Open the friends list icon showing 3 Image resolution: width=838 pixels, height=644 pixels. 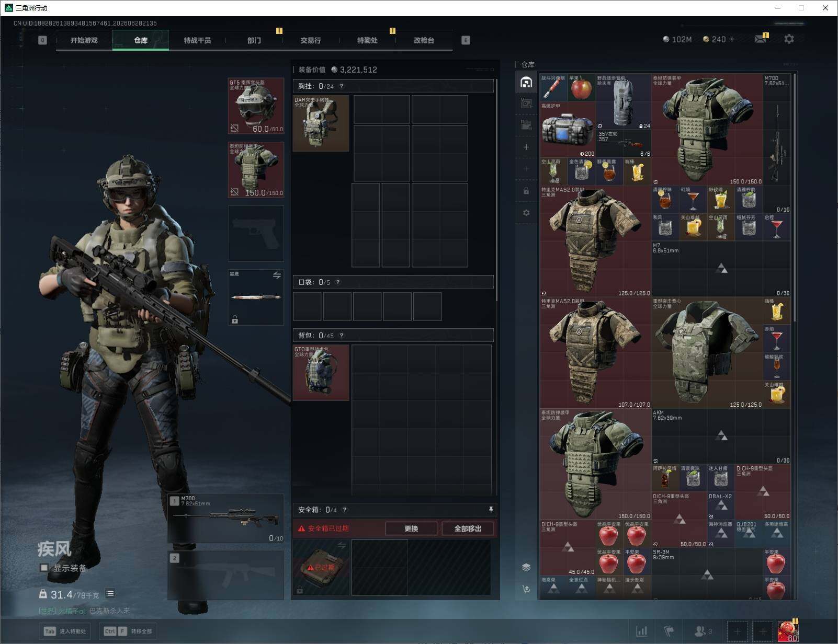point(703,631)
